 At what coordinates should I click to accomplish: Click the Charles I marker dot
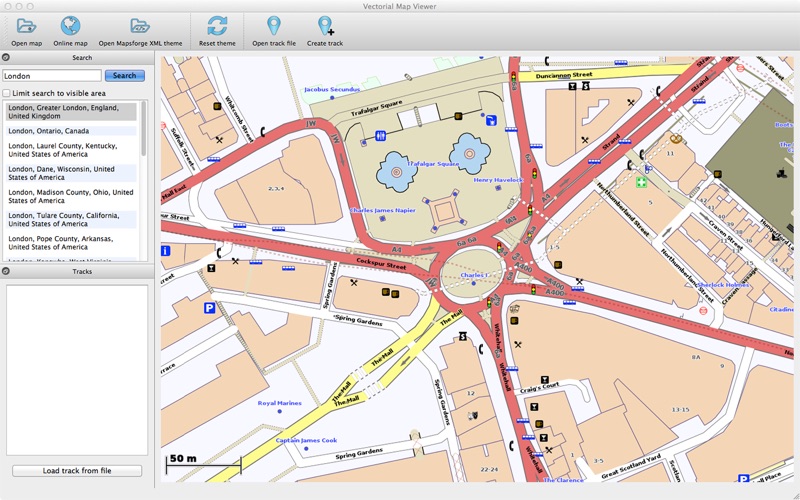point(474,283)
